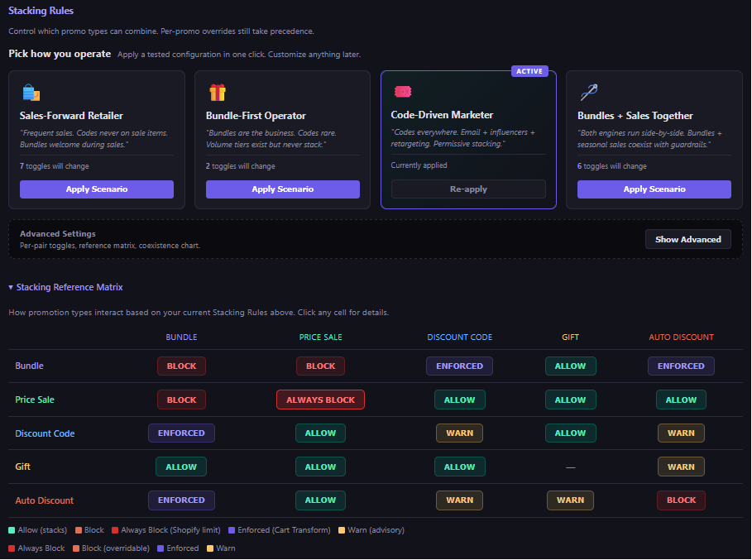Apply the Bundle-First Operator scenario
Viewport: 752px width, 560px height.
(x=282, y=189)
